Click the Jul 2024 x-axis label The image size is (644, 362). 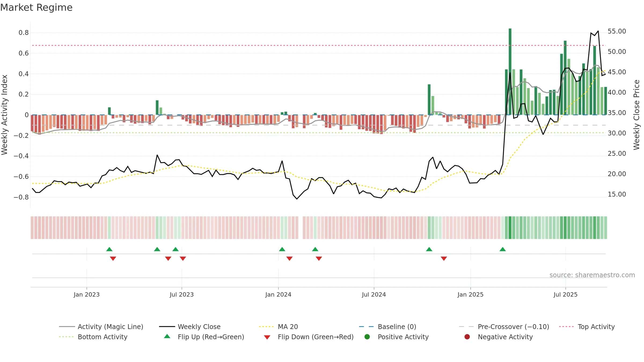coord(374,294)
